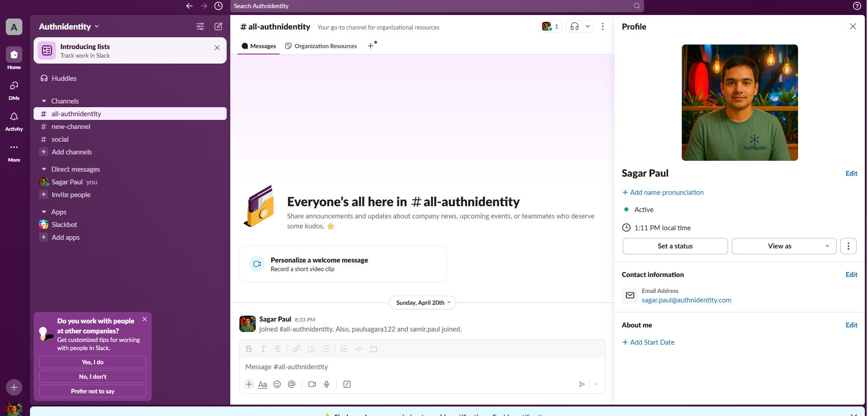Go back with the left arrow in history
The image size is (868, 416).
click(x=189, y=6)
